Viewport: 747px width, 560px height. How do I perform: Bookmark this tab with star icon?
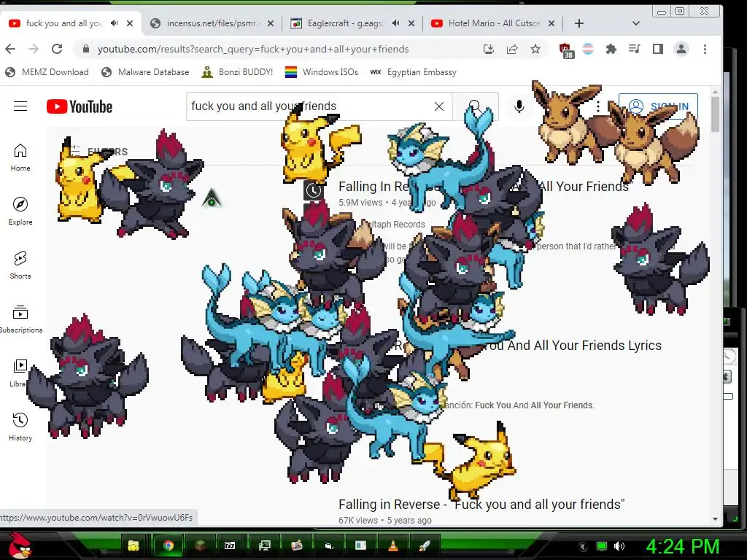pyautogui.click(x=535, y=49)
